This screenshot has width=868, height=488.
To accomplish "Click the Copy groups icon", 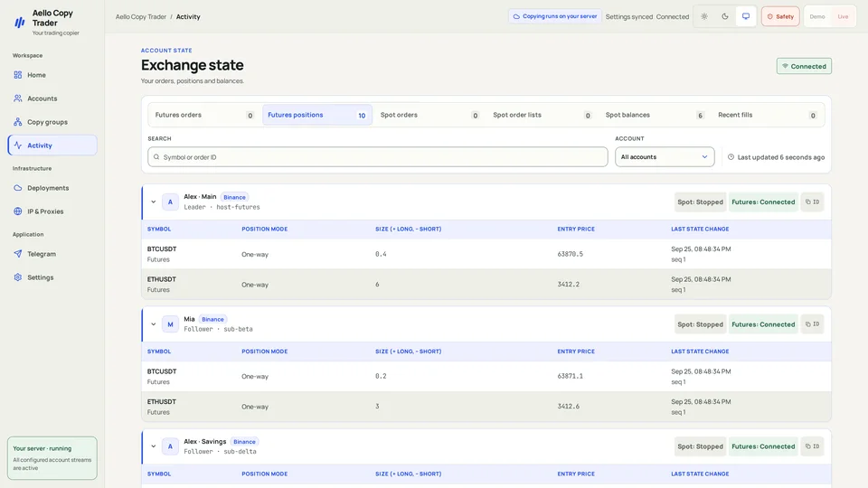I will click(18, 122).
